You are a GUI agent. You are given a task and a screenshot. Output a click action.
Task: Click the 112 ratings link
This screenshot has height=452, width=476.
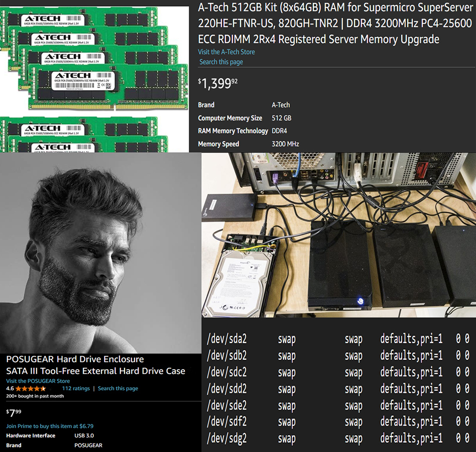coord(76,388)
